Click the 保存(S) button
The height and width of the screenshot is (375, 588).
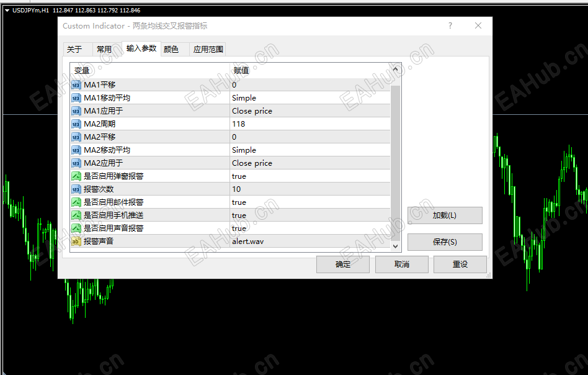tap(444, 242)
